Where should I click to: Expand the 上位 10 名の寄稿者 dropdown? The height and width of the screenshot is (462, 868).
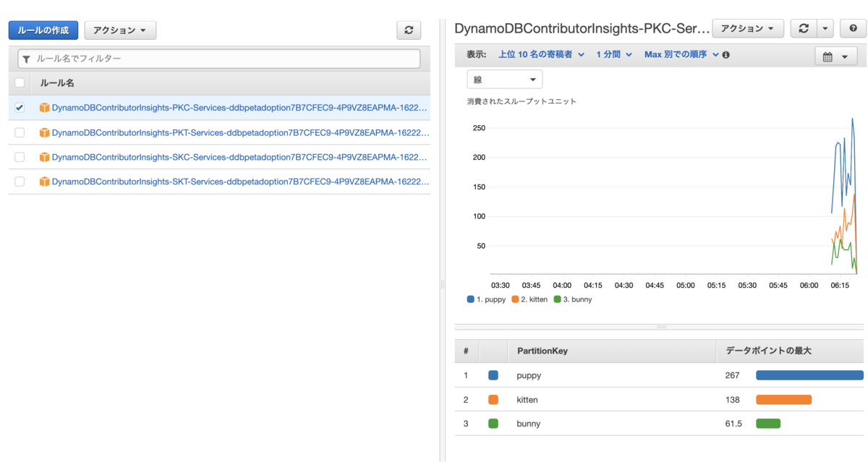coord(541,55)
